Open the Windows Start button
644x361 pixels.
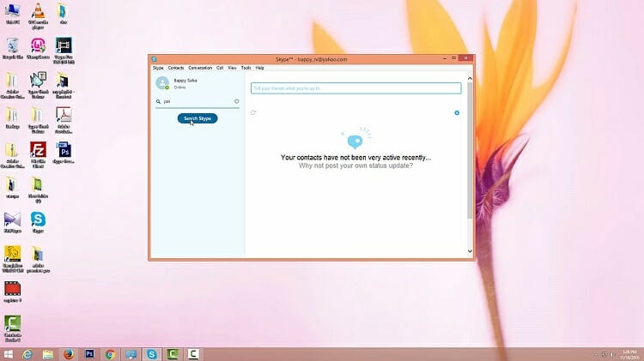point(8,354)
